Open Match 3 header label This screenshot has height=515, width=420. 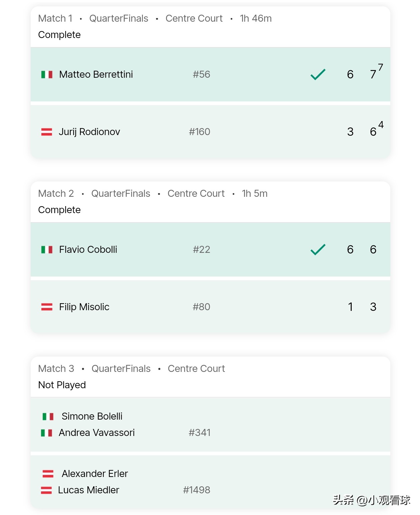(x=56, y=369)
